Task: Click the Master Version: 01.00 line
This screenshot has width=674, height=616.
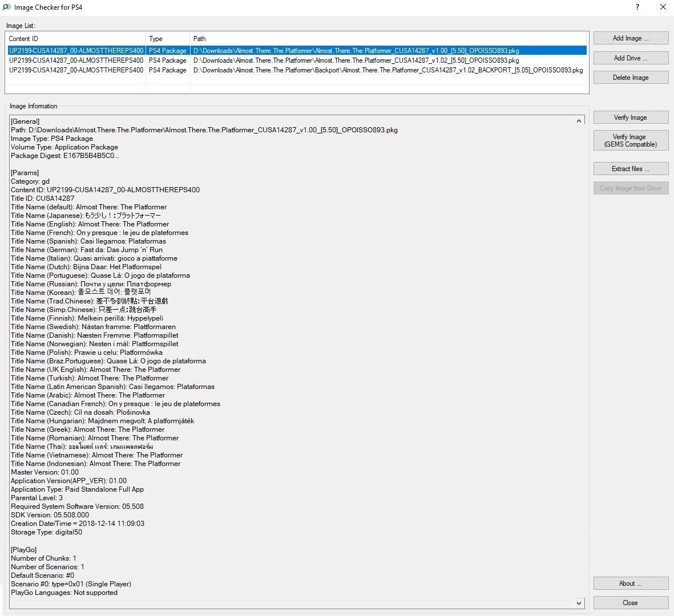Action: click(x=45, y=472)
